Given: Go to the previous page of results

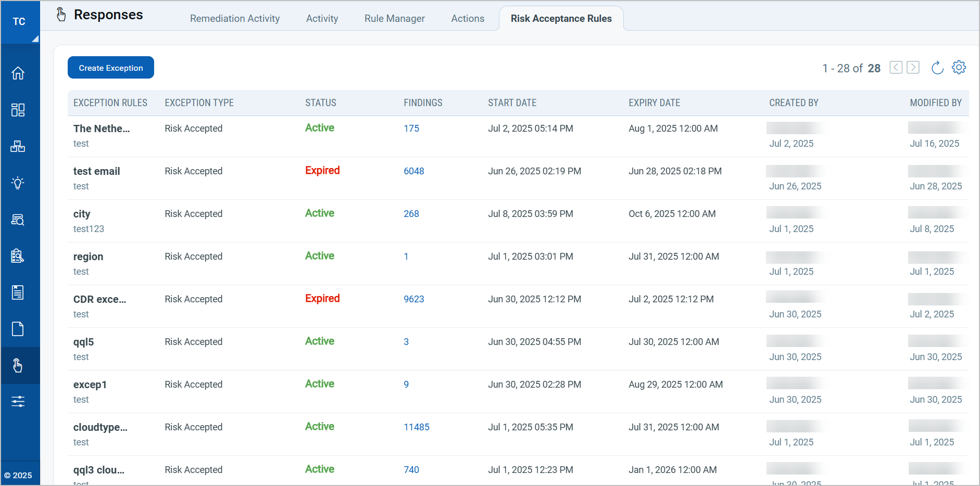Looking at the screenshot, I should coord(896,67).
